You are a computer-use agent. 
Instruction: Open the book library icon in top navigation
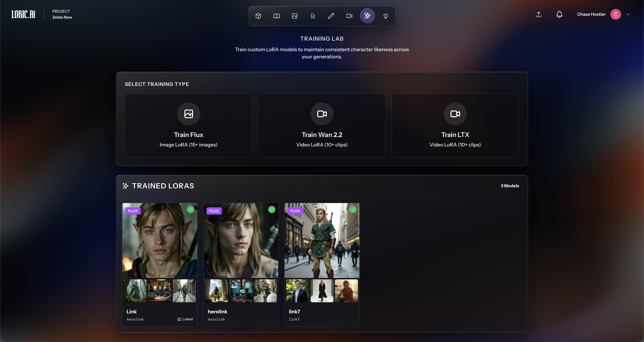277,16
